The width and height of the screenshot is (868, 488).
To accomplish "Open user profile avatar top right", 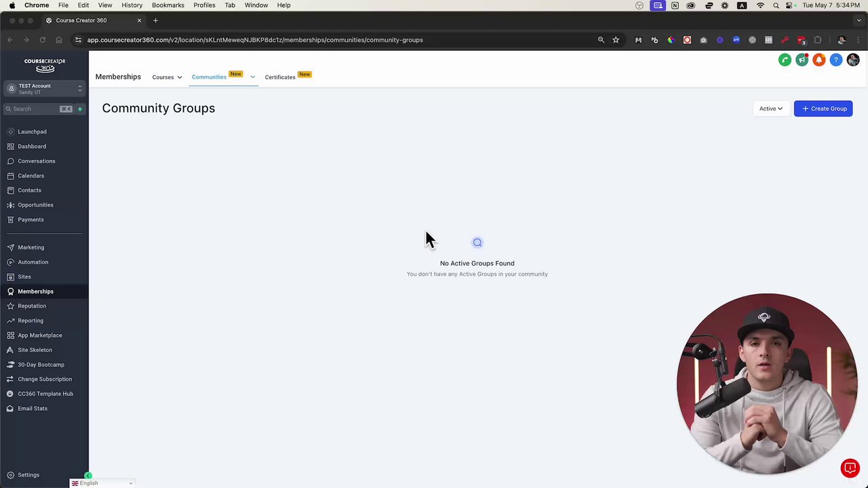I will (853, 60).
